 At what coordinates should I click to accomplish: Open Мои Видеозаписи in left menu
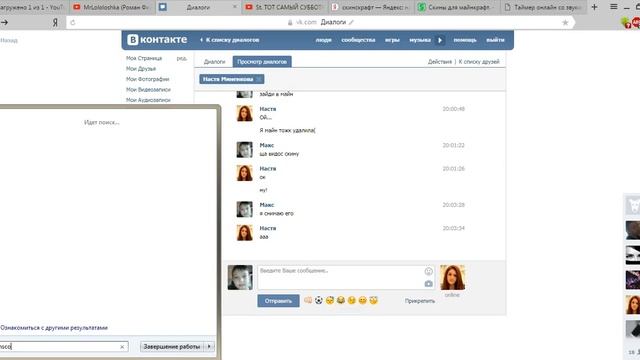pyautogui.click(x=148, y=89)
